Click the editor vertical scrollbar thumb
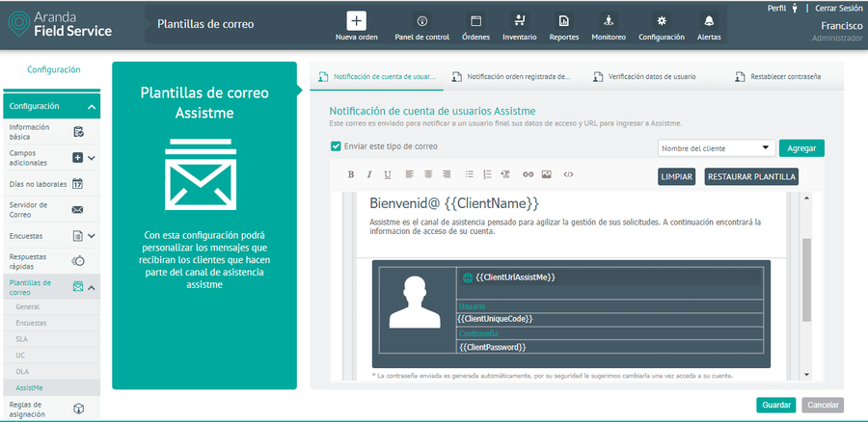868x422 pixels. (x=806, y=280)
